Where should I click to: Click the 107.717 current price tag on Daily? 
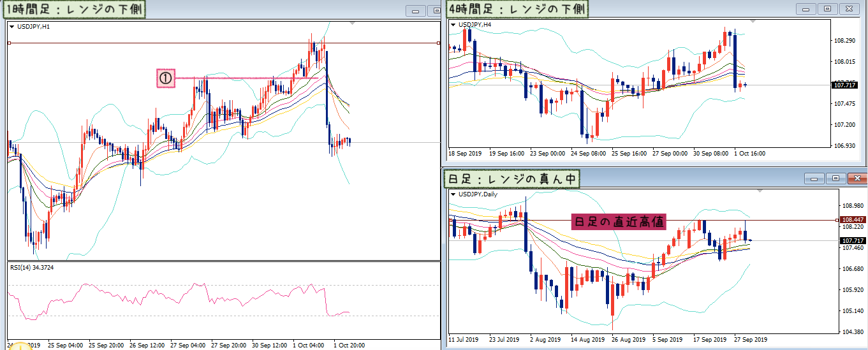tap(853, 240)
